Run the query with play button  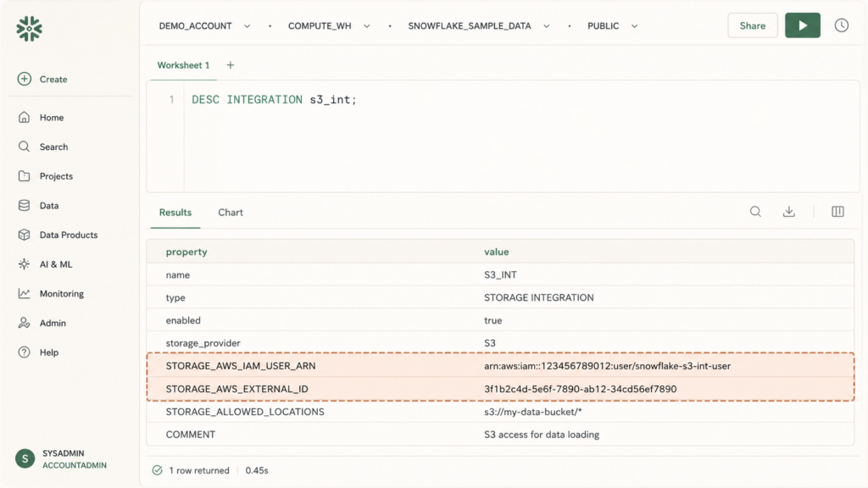[x=803, y=25]
